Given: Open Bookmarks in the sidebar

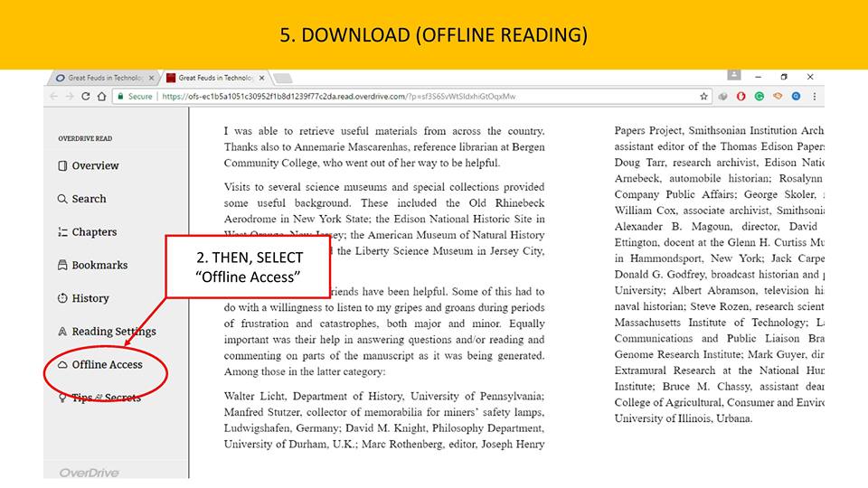Looking at the screenshot, I should [92, 265].
